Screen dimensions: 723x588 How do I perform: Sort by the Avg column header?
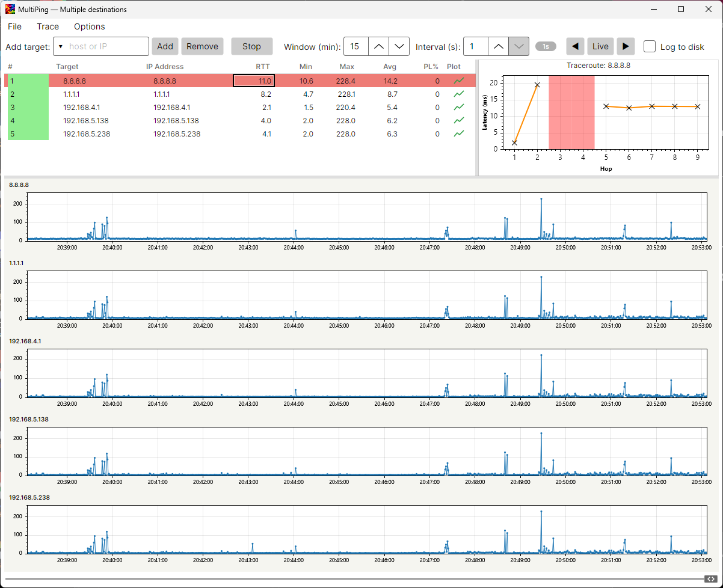390,67
